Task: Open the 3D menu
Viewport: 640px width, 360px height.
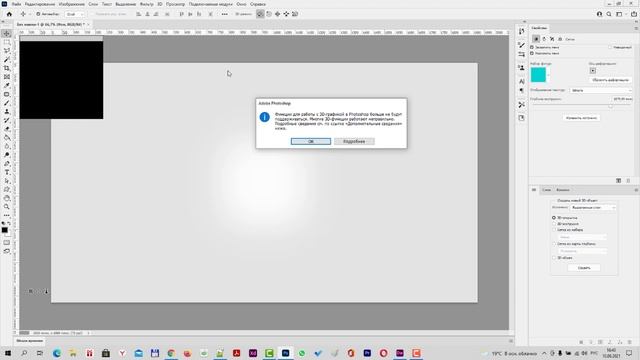Action: pyautogui.click(x=160, y=4)
